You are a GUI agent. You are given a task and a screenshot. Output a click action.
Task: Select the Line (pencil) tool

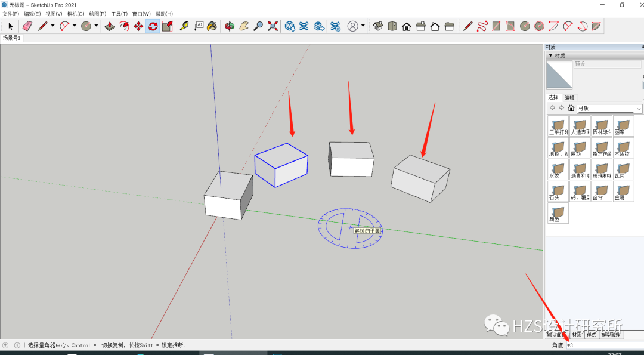43,26
